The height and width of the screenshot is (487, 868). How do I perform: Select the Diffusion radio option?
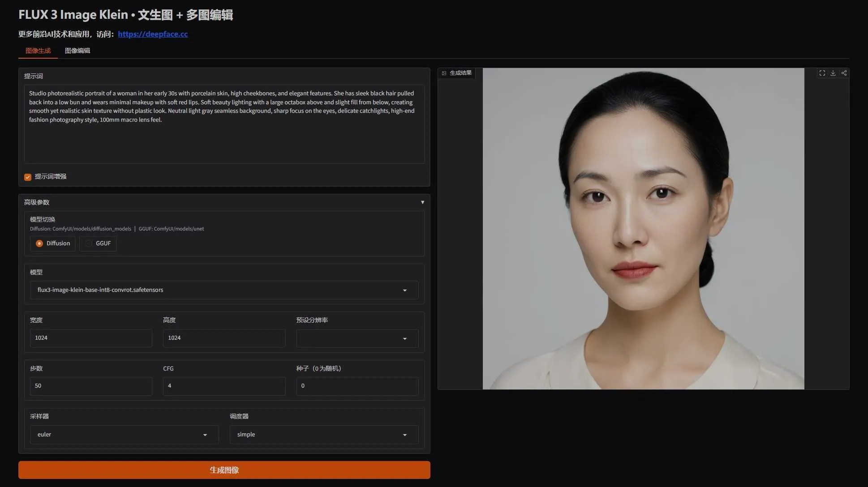(x=53, y=243)
